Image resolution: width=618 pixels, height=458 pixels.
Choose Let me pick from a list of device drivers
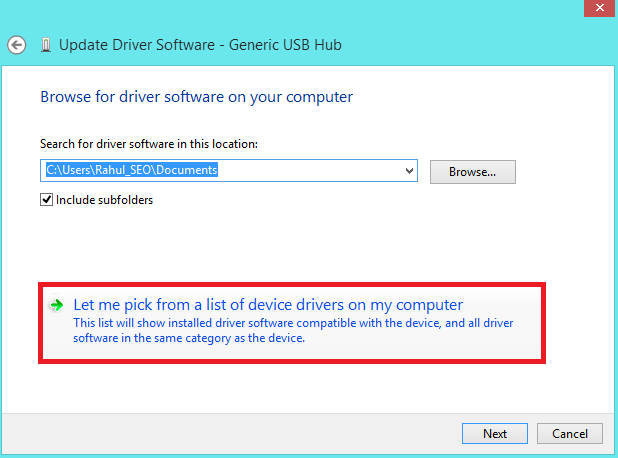pos(268,304)
